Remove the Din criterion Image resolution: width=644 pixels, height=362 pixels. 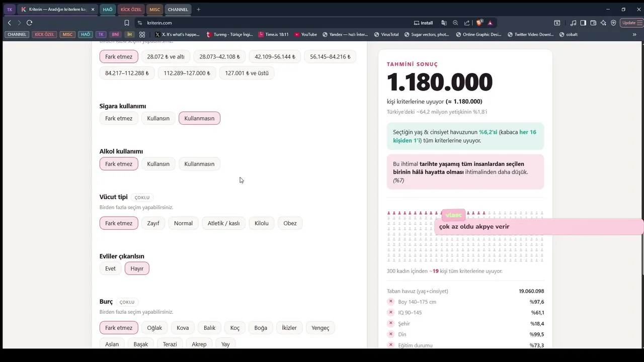click(x=390, y=334)
